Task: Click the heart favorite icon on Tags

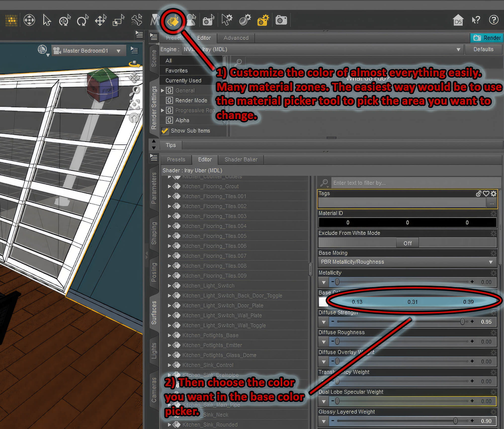Action: (x=486, y=194)
